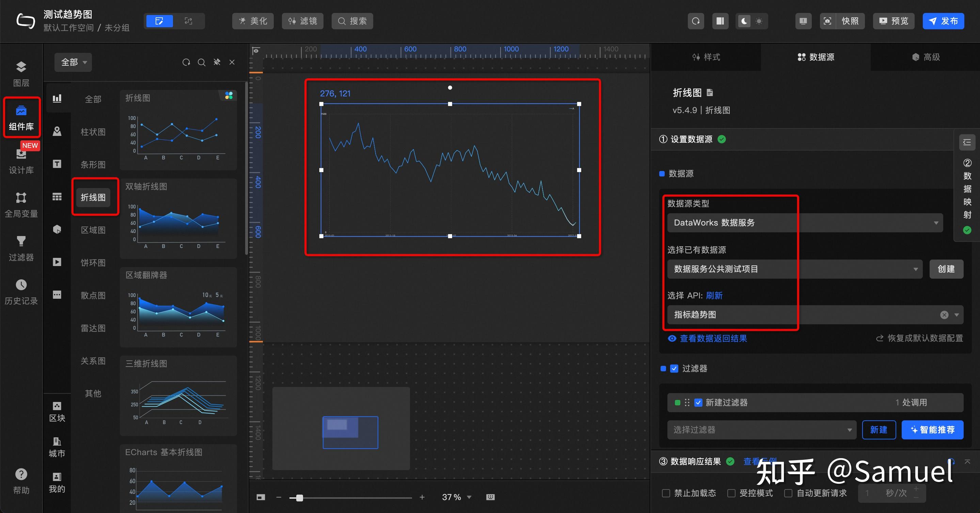The height and width of the screenshot is (513, 980).
Task: Switch to the 样式 tab
Action: pos(706,57)
